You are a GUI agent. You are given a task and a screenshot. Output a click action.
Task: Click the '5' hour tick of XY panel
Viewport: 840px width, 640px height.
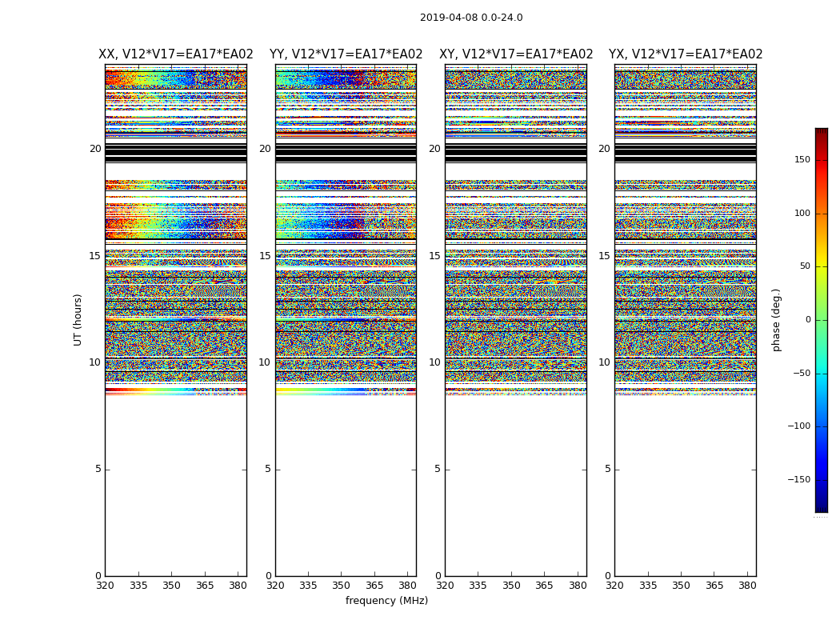pyautogui.click(x=438, y=469)
